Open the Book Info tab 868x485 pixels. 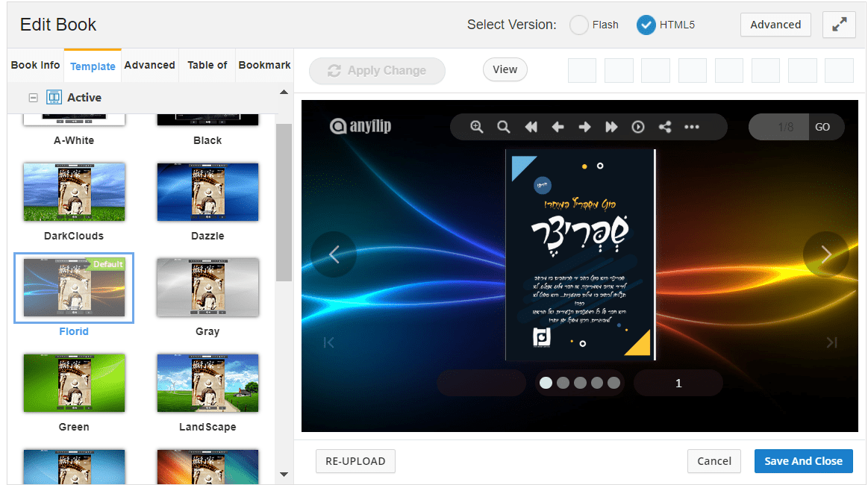tap(35, 65)
